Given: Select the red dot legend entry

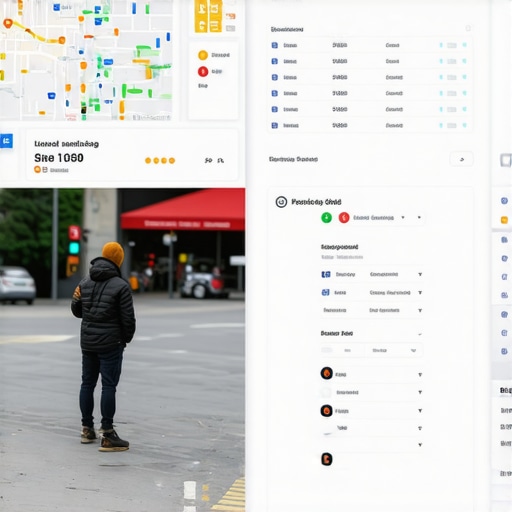Looking at the screenshot, I should [x=203, y=71].
